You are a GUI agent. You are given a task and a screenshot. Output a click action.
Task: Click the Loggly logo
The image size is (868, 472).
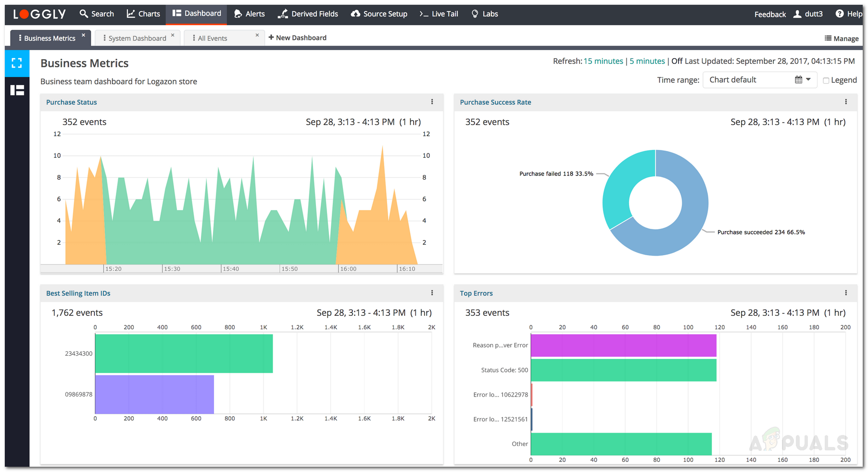point(39,14)
